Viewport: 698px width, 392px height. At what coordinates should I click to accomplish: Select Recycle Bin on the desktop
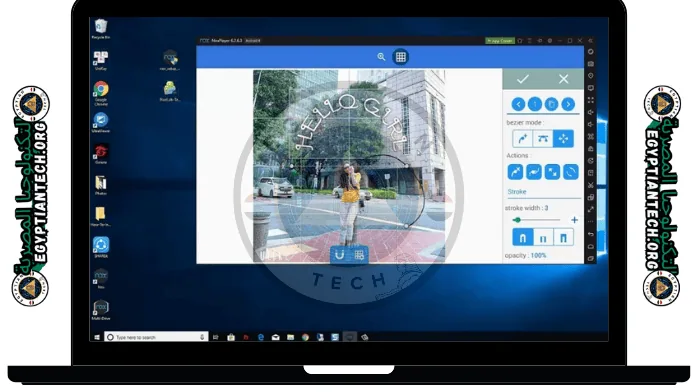point(101,29)
